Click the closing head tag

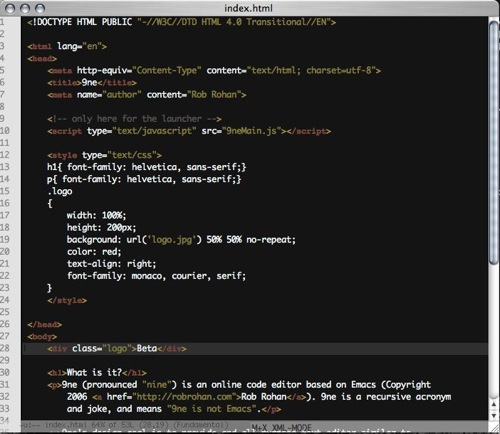point(45,324)
